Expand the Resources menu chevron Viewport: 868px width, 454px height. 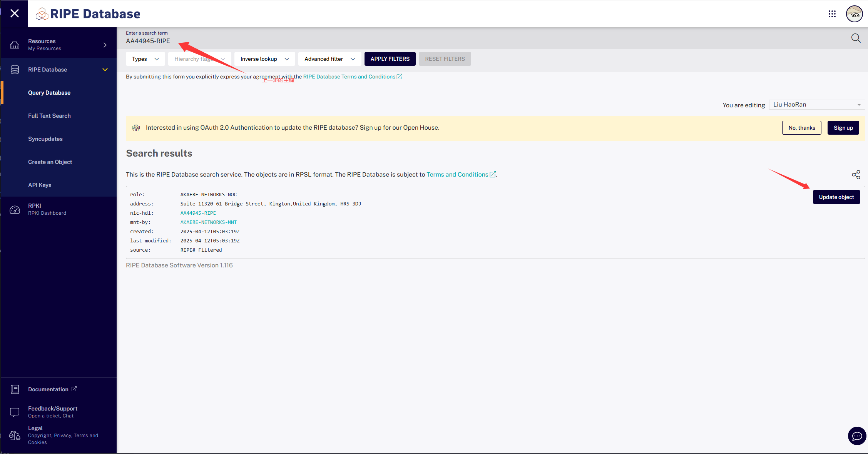pos(105,45)
